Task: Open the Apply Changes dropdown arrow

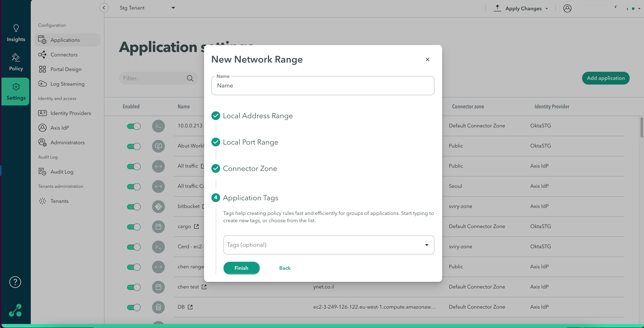Action: pos(547,9)
